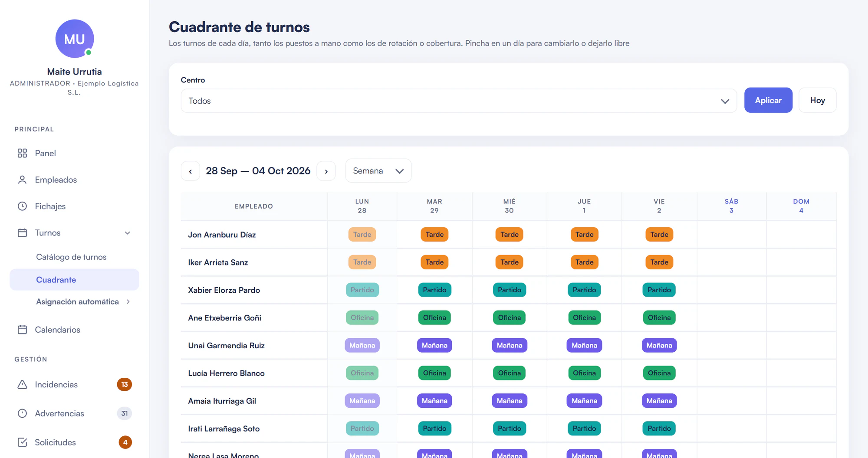
Task: Select the Cuadrante menu item
Action: pos(74,280)
